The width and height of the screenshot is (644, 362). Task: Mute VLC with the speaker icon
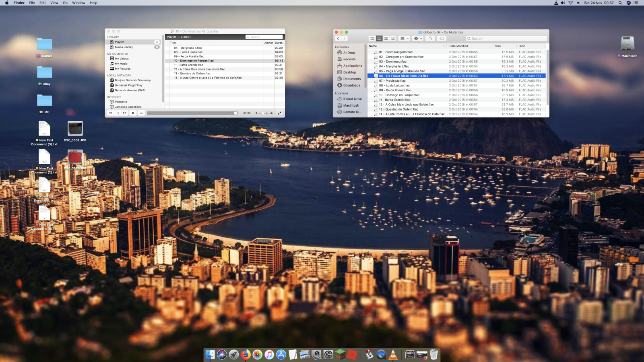pos(256,113)
